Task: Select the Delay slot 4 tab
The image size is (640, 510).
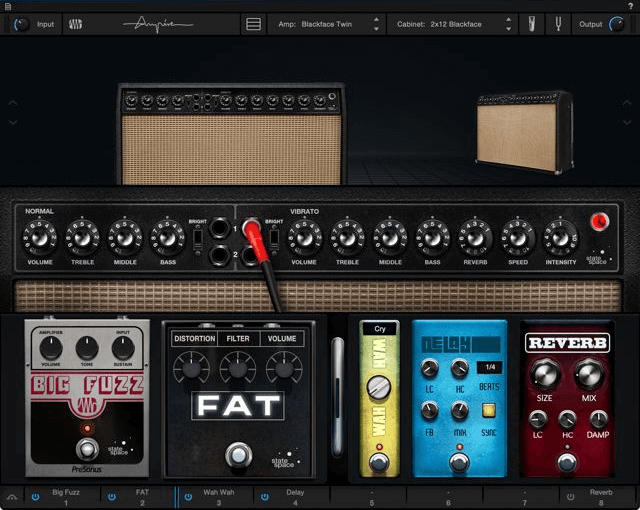Action: click(x=291, y=497)
